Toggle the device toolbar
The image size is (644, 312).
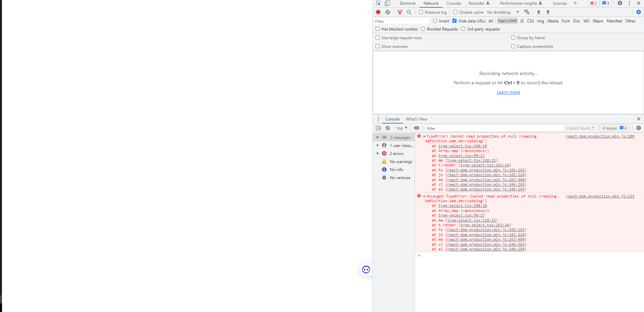click(x=387, y=3)
